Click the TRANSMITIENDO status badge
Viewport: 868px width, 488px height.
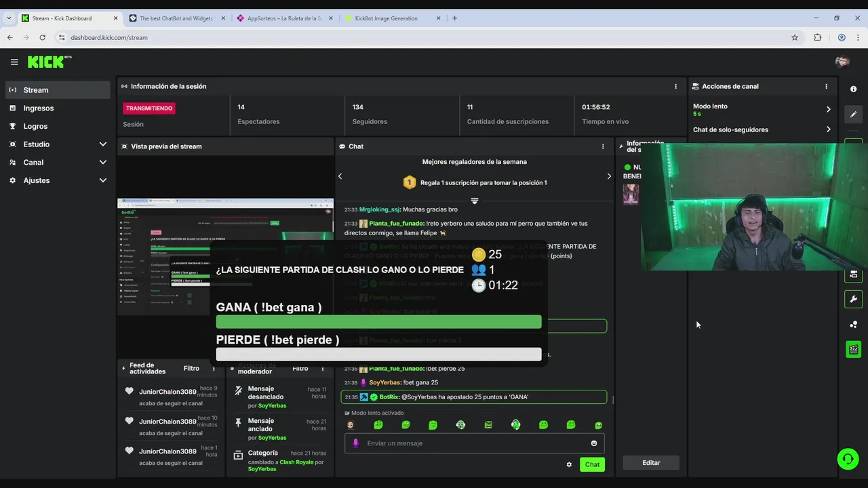149,108
